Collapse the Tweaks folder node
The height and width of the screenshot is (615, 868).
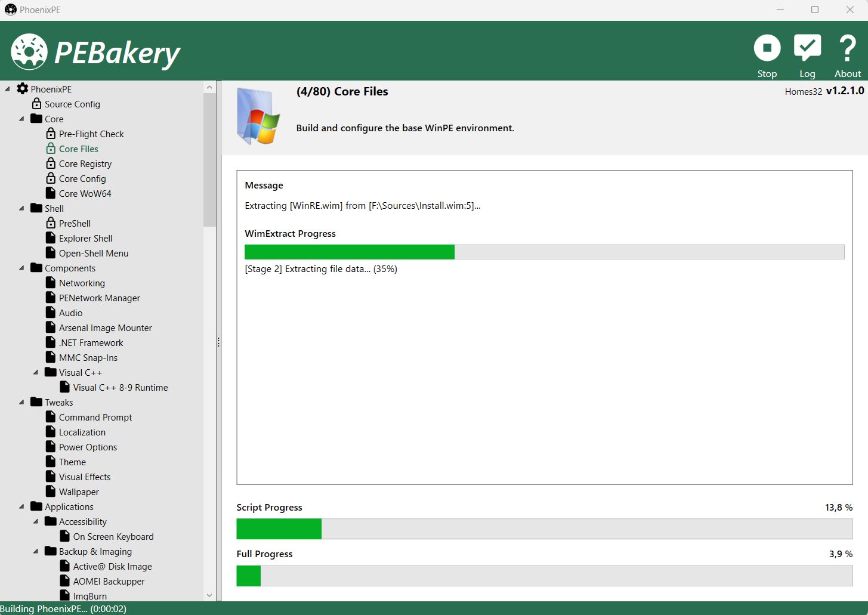coord(22,402)
